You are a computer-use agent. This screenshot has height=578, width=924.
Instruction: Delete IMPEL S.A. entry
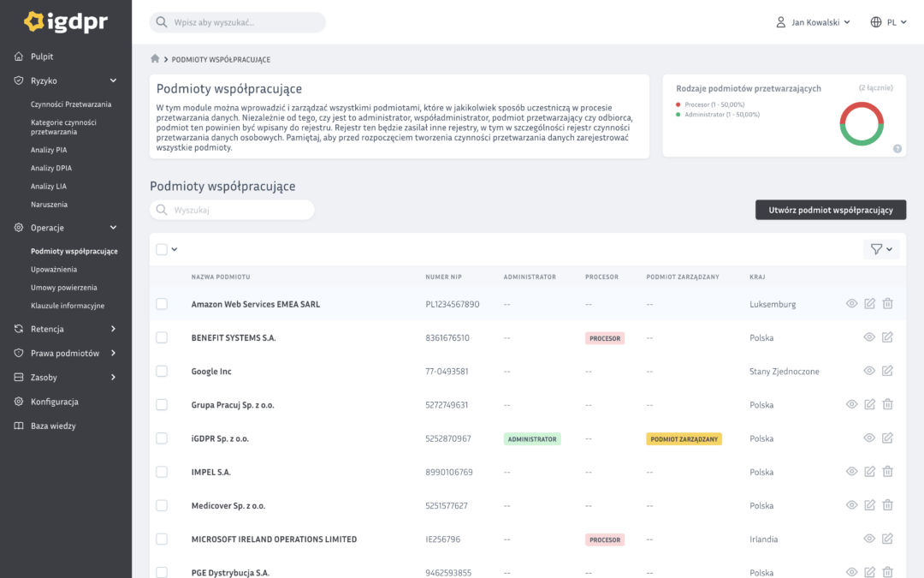click(x=887, y=472)
